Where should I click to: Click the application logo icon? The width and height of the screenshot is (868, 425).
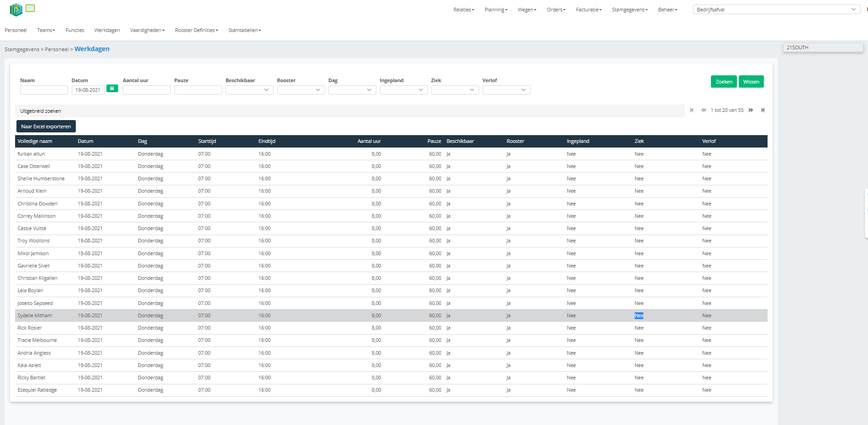(x=16, y=10)
